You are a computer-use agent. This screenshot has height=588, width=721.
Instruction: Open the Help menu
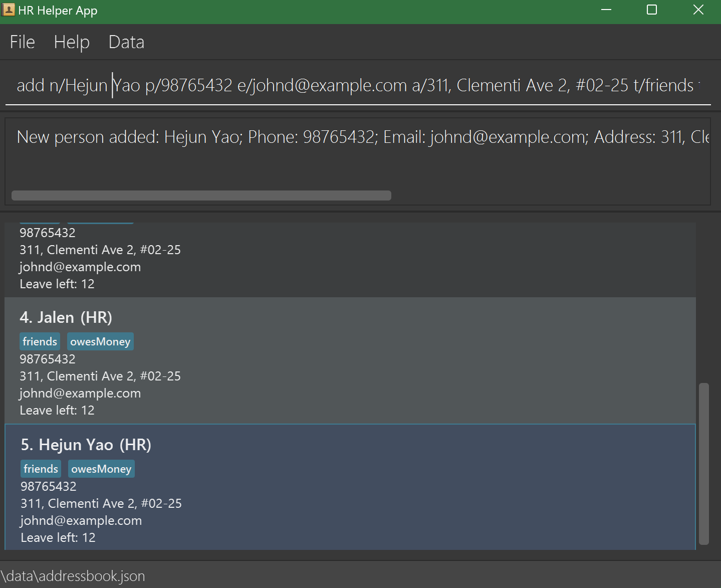[x=72, y=42]
